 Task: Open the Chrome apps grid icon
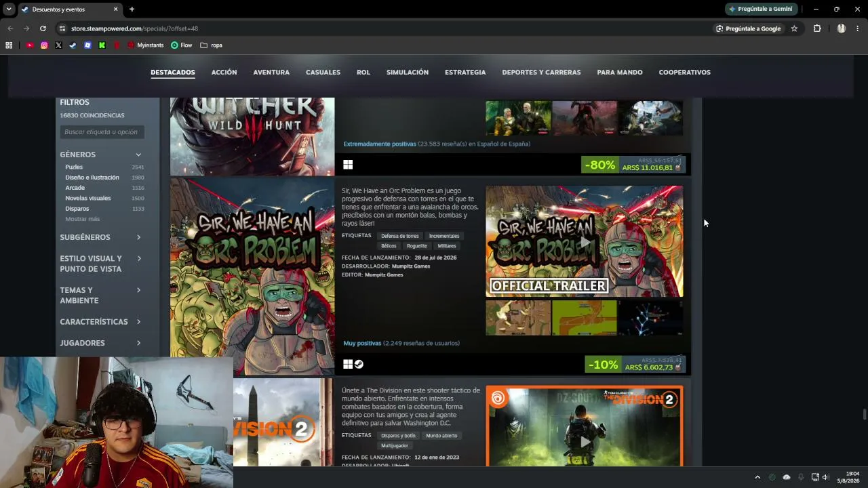tap(9, 45)
